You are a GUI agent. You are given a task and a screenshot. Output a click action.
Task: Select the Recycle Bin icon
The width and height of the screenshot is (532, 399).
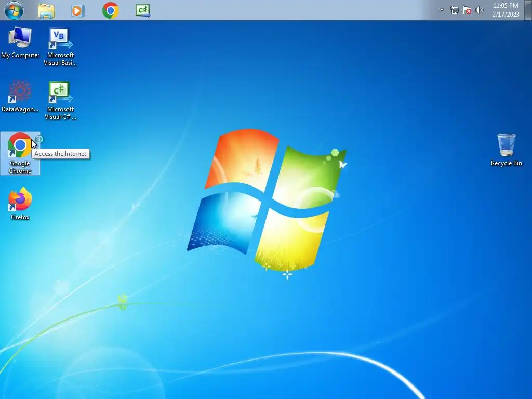[506, 150]
